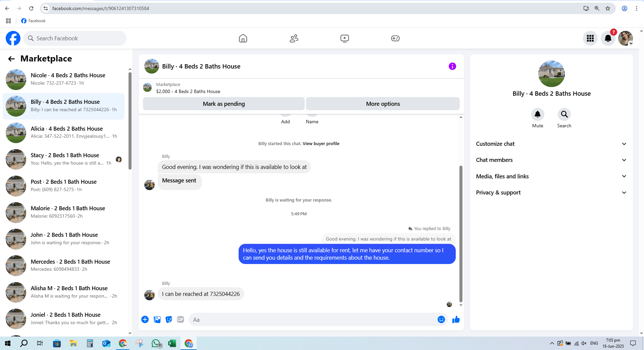The image size is (644, 350).
Task: Open the Facebook bookmark in bookmarks bar
Action: click(x=33, y=21)
